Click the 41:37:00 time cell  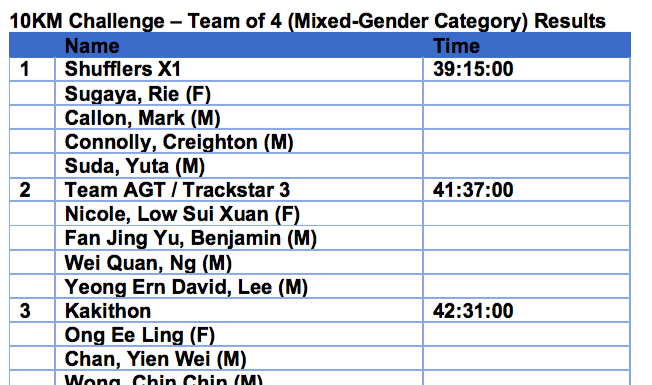(x=473, y=190)
